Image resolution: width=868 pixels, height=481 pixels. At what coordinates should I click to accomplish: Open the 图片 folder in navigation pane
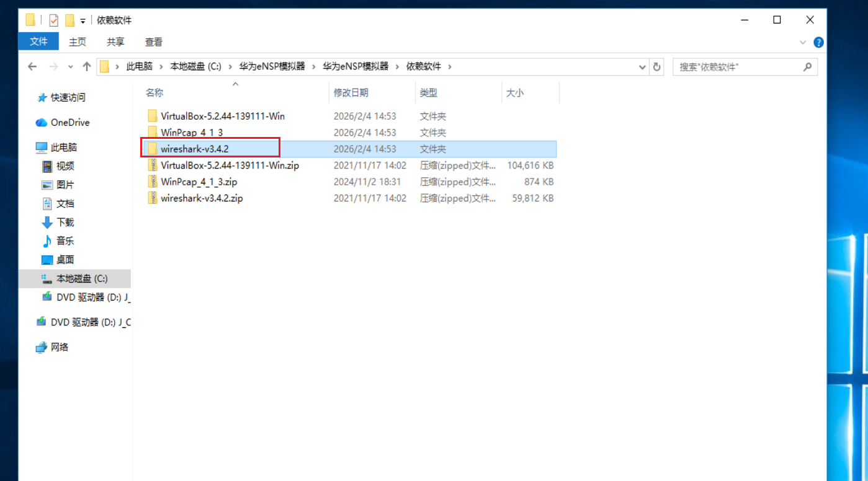[65, 185]
